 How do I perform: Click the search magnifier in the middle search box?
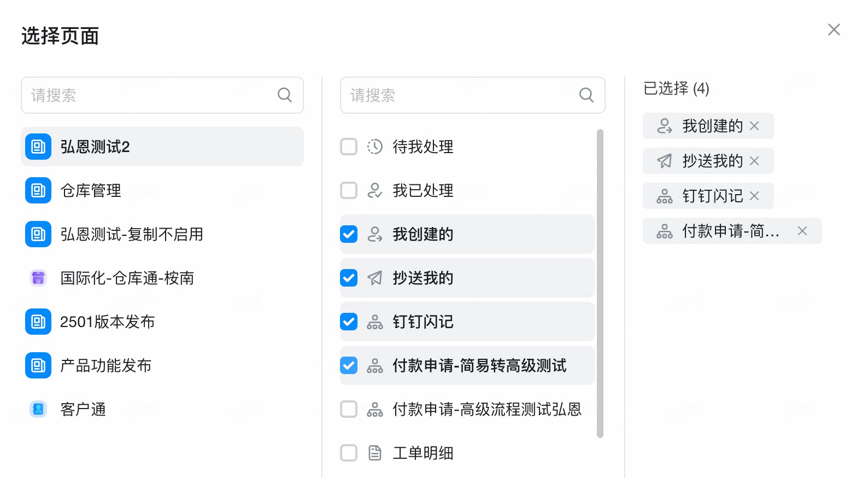(x=586, y=95)
